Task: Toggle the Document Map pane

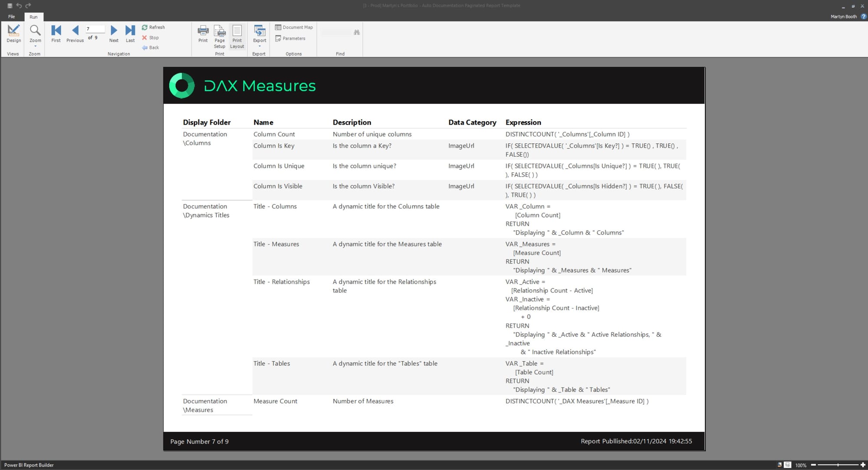Action: pyautogui.click(x=294, y=27)
